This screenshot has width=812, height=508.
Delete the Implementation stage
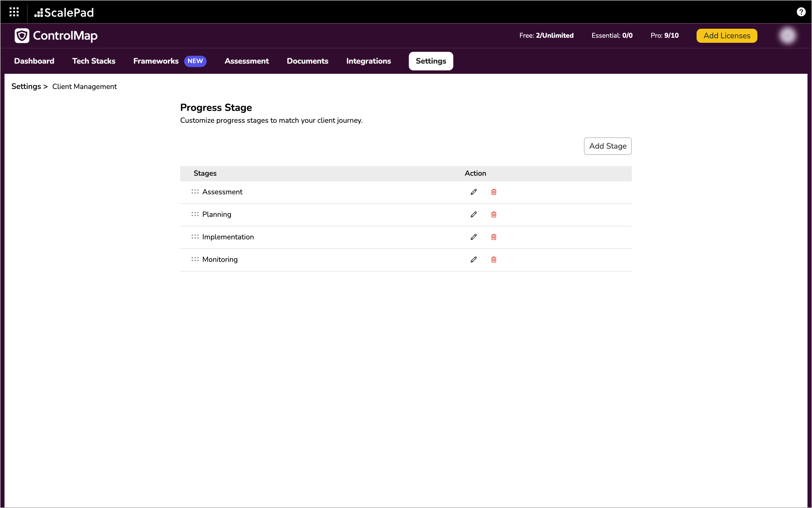click(494, 237)
